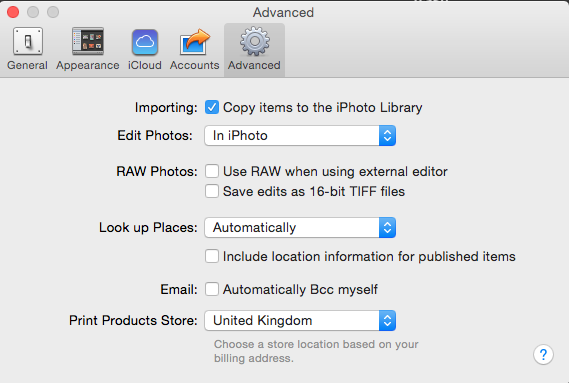This screenshot has height=383, width=569.
Task: Click the 'Print Products Store:' label
Action: tap(134, 321)
